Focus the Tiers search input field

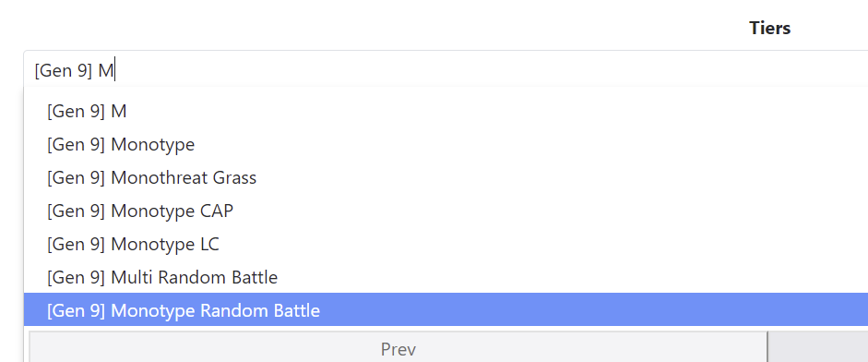pos(446,71)
